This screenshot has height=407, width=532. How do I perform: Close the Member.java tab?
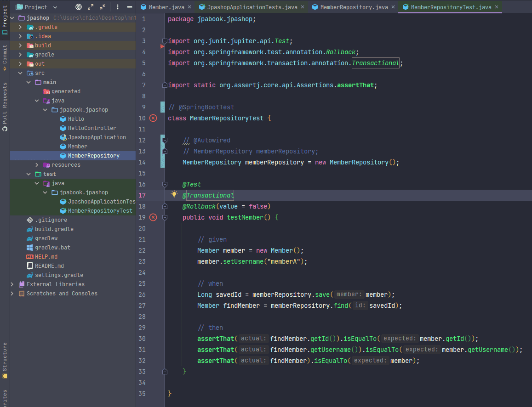click(189, 7)
